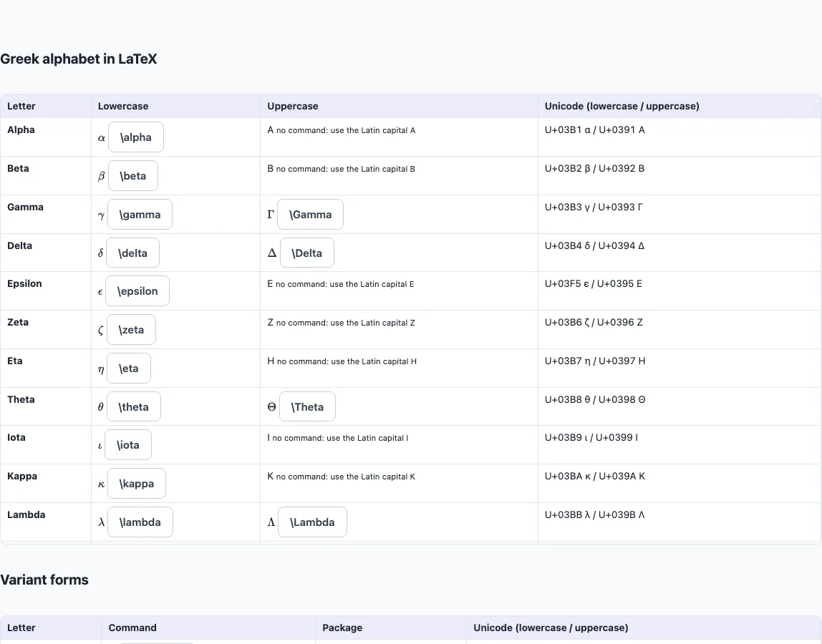Click the \zeta command button

click(131, 330)
